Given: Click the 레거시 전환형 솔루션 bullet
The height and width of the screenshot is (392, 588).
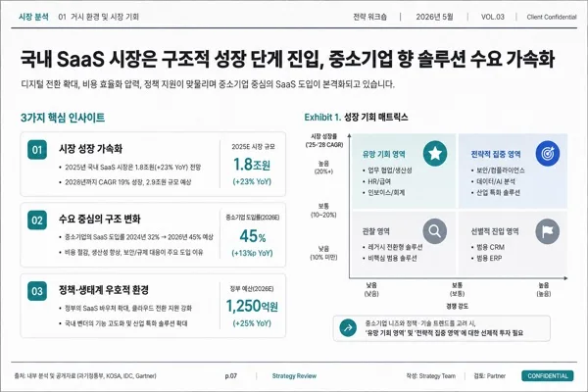Looking at the screenshot, I should [x=395, y=247].
